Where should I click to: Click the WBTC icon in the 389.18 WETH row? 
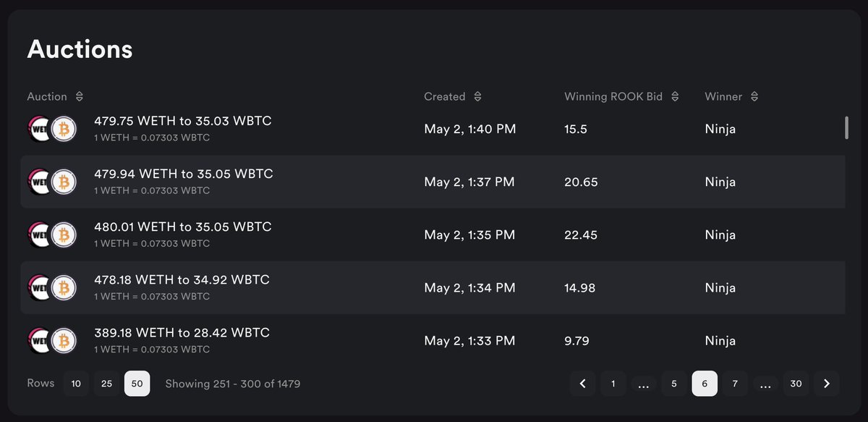pyautogui.click(x=64, y=340)
